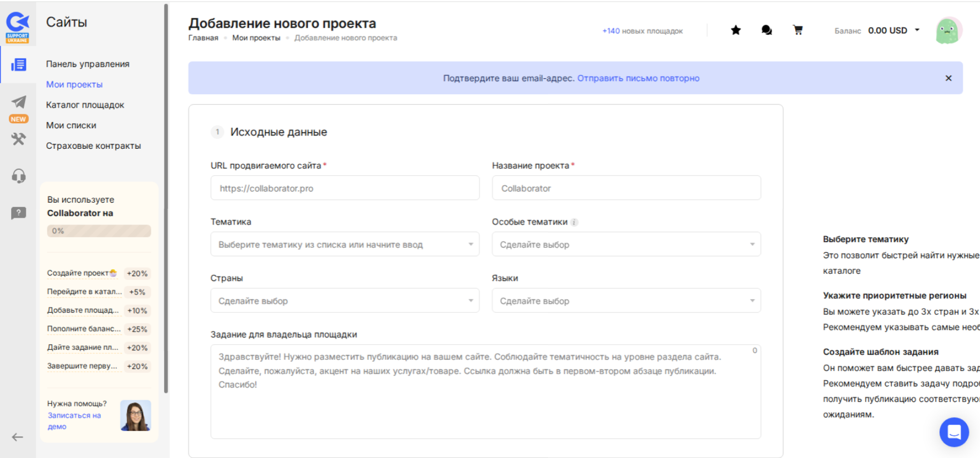
Task: Open the Тематика dropdown
Action: pos(345,244)
